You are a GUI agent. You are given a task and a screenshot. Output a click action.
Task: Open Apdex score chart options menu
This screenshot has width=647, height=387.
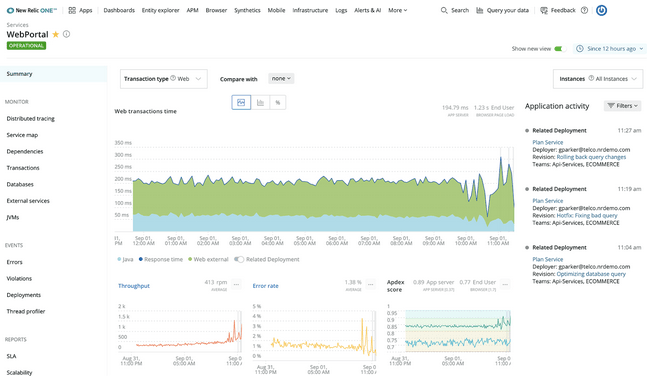(505, 284)
